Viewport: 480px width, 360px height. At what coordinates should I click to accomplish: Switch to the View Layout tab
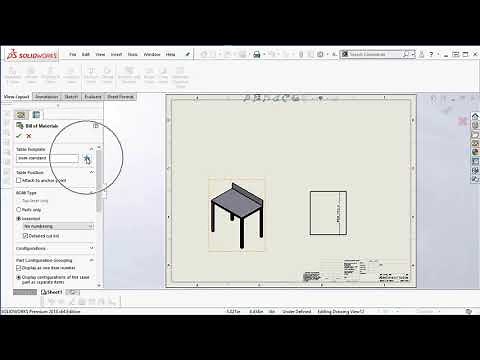click(16, 97)
